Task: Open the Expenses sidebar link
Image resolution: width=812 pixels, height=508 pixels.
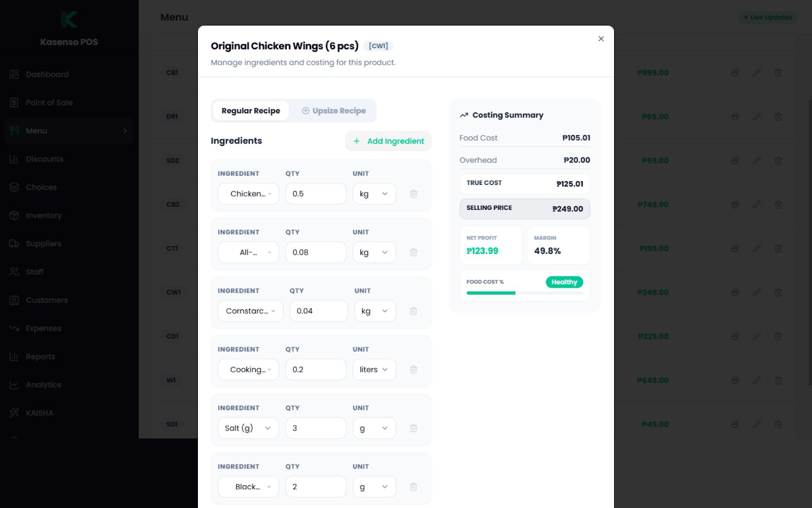Action: point(69,329)
